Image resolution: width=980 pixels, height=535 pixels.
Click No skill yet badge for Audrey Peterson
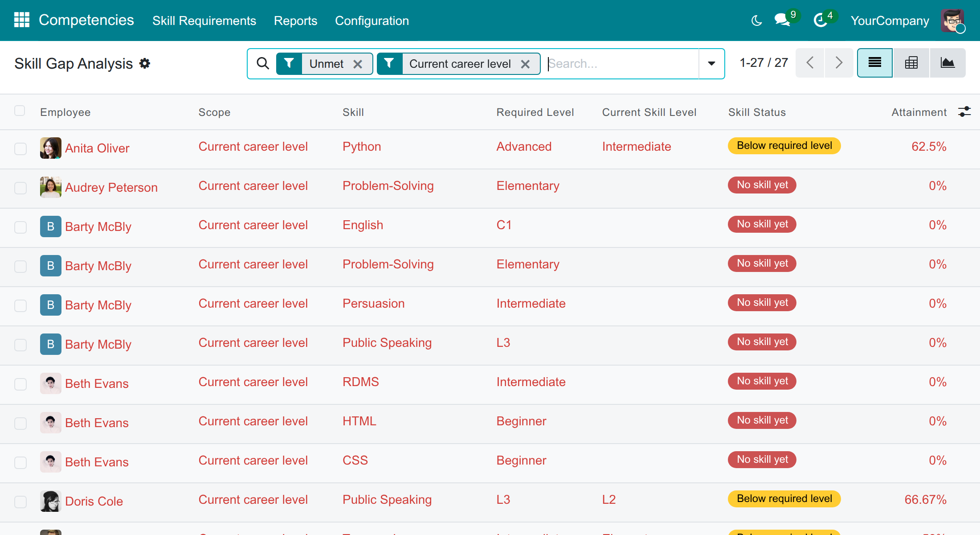pyautogui.click(x=762, y=185)
